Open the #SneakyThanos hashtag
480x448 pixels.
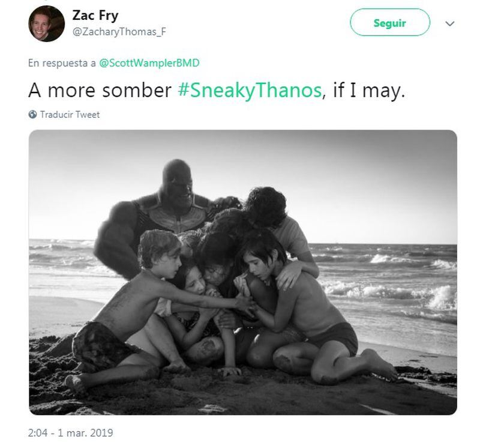pos(250,91)
